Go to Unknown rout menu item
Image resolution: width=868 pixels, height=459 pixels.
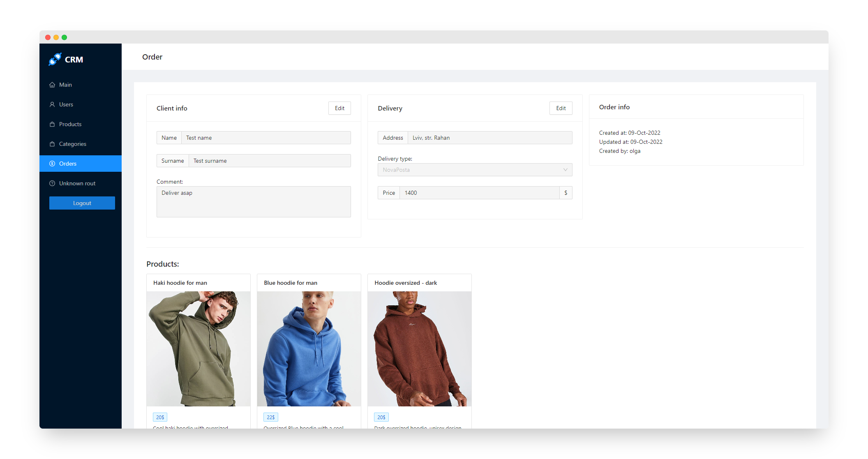pos(77,183)
